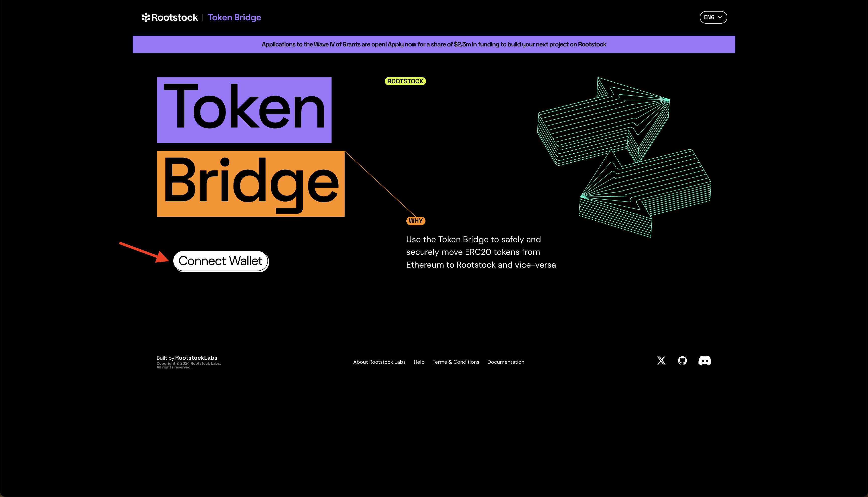Click the WHY label badge icon

click(x=415, y=220)
